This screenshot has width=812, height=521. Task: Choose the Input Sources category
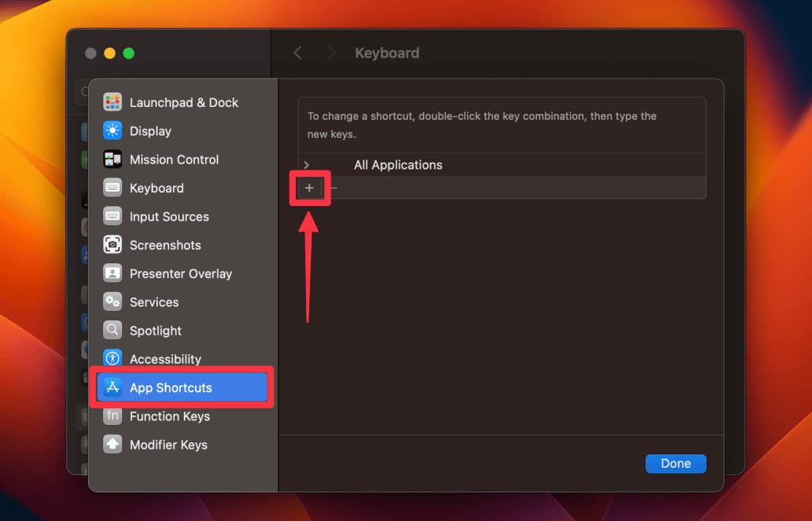[x=169, y=216]
